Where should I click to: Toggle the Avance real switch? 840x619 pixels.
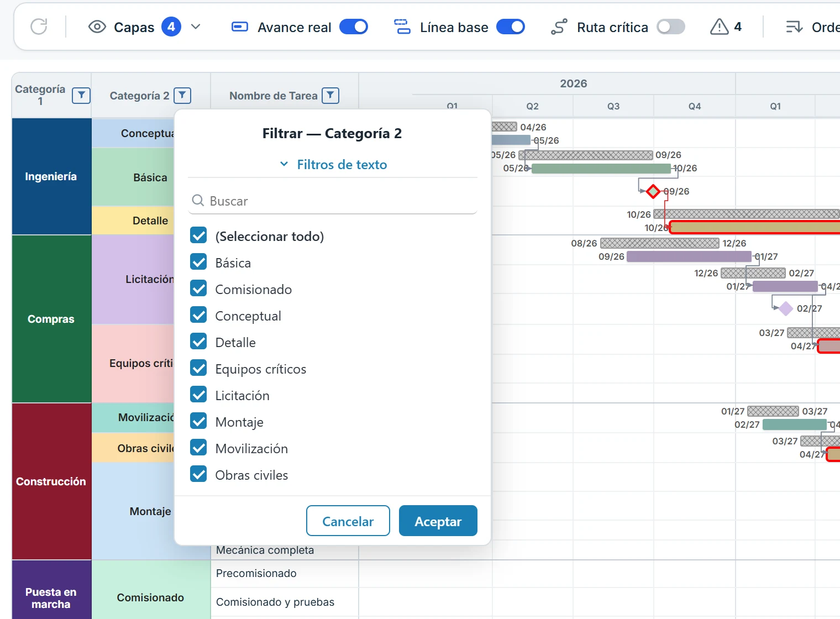tap(354, 27)
